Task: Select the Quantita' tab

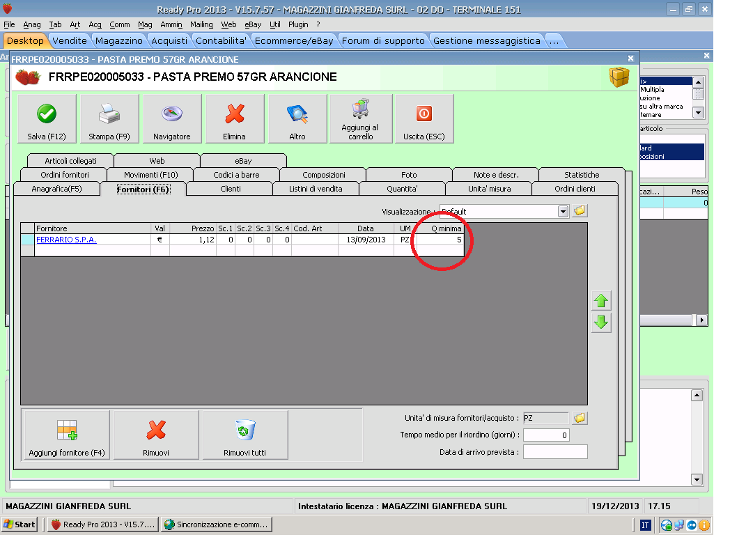Action: coord(402,189)
